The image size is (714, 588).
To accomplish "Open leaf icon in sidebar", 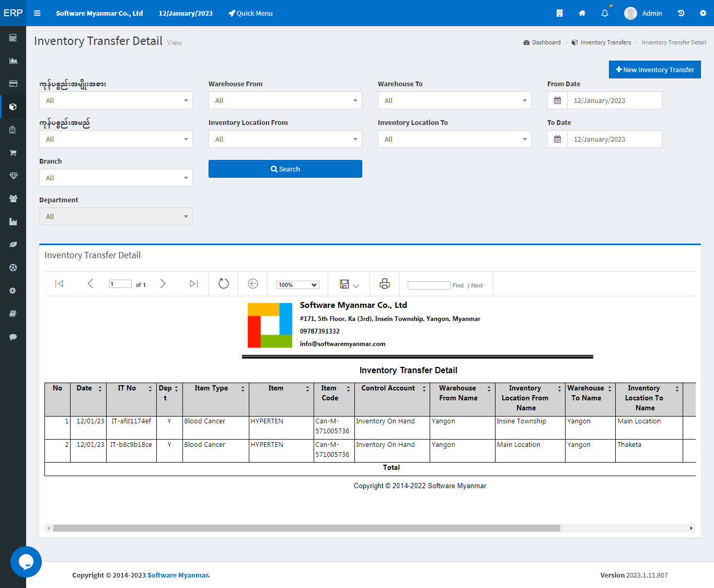I will coord(13,245).
